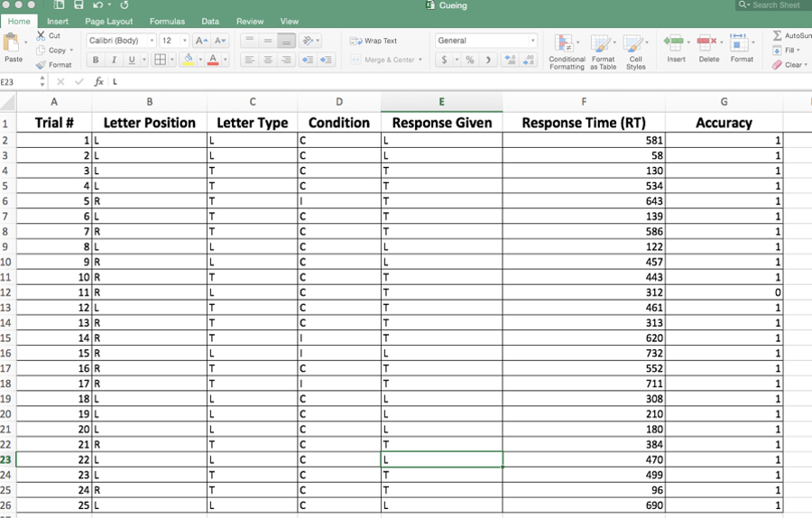Open the Formulas tab
The width and height of the screenshot is (812, 518).
(167, 22)
